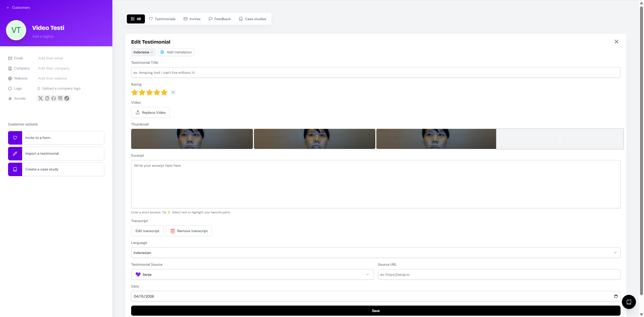The image size is (644, 317).
Task: Open the Case studies tab
Action: click(x=253, y=19)
